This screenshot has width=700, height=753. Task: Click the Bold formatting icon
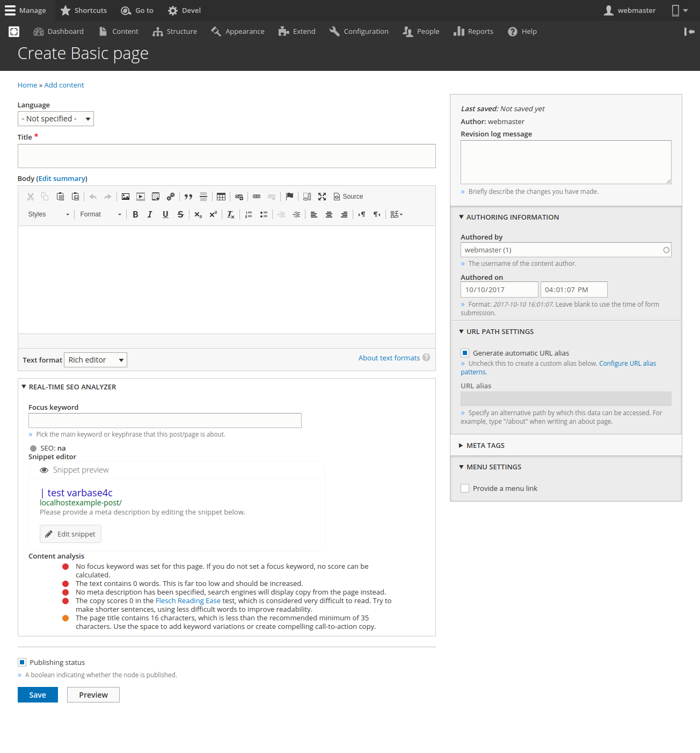[x=135, y=214]
